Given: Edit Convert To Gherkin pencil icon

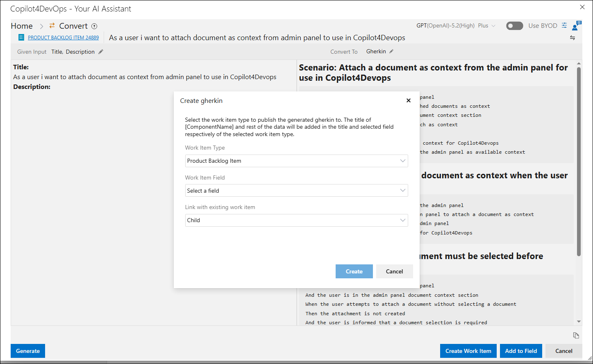Looking at the screenshot, I should click(391, 51).
